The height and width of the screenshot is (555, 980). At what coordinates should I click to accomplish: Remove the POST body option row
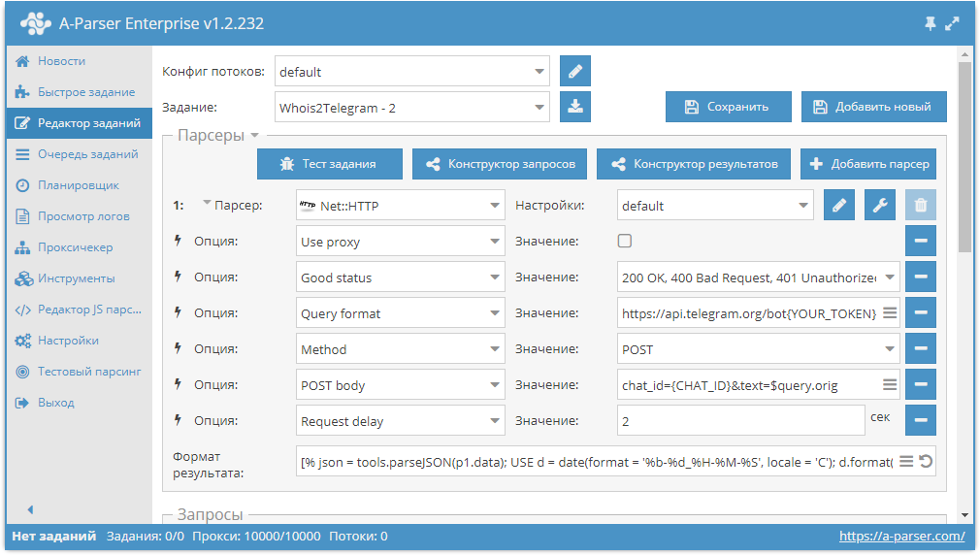[921, 384]
